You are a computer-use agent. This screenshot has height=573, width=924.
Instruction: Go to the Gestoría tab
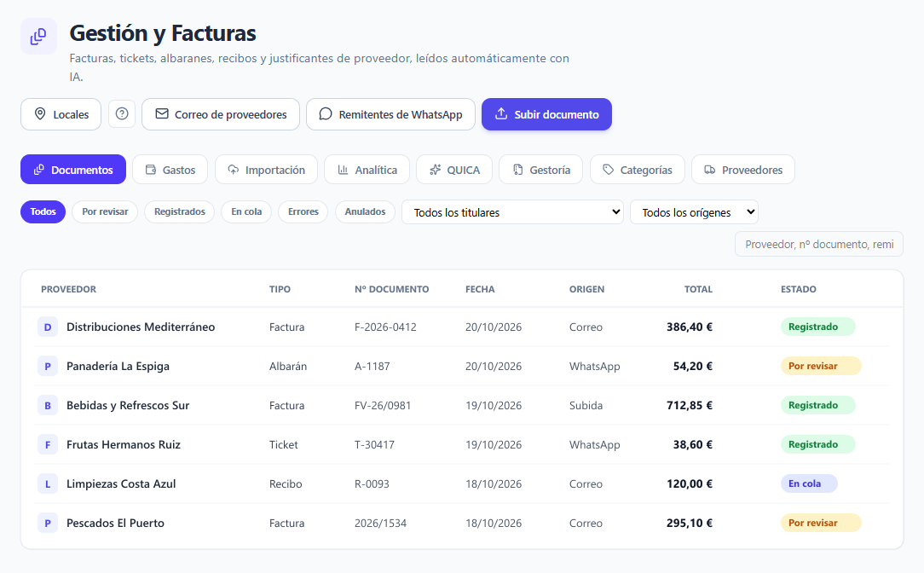coord(541,170)
